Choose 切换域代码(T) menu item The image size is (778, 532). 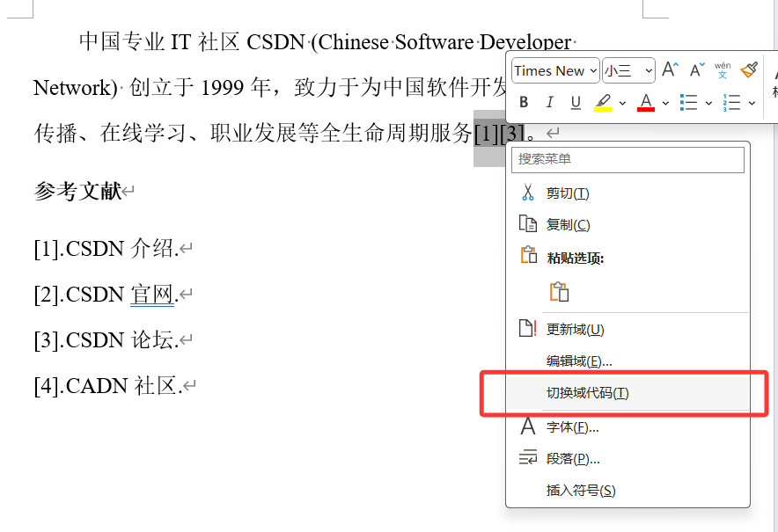(x=628, y=393)
